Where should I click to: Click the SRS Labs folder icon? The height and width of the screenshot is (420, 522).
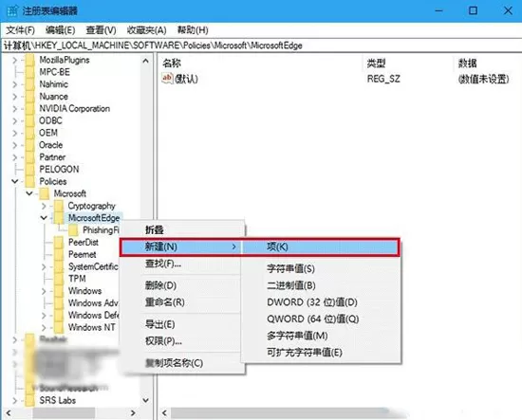click(x=30, y=400)
